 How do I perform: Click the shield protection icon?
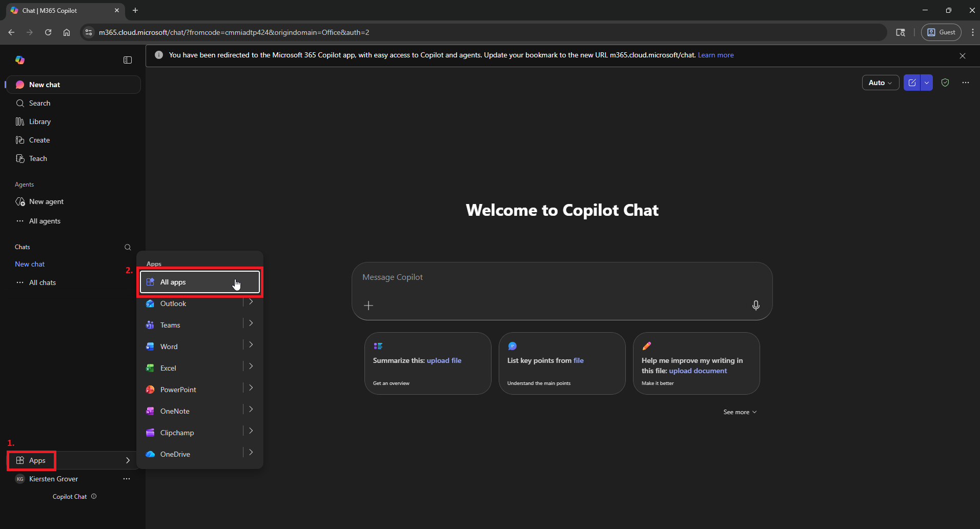[945, 83]
